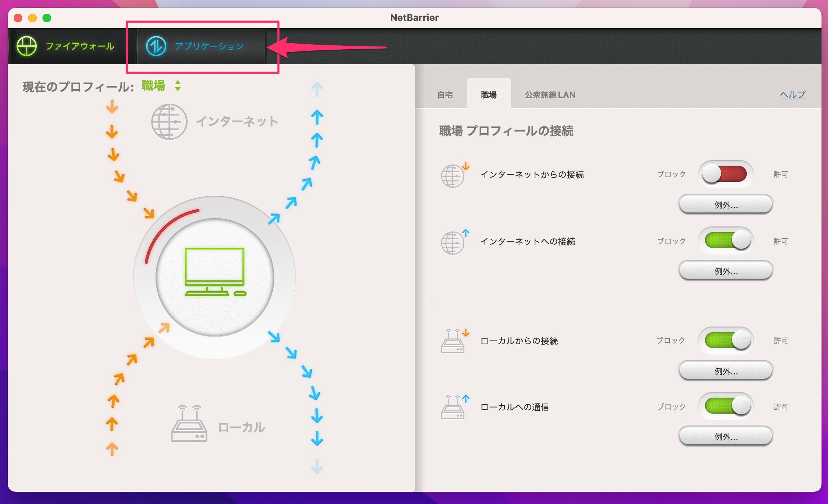Viewport: 828px width, 504px height.
Task: Click the インターネット label in diagram
Action: point(237,121)
